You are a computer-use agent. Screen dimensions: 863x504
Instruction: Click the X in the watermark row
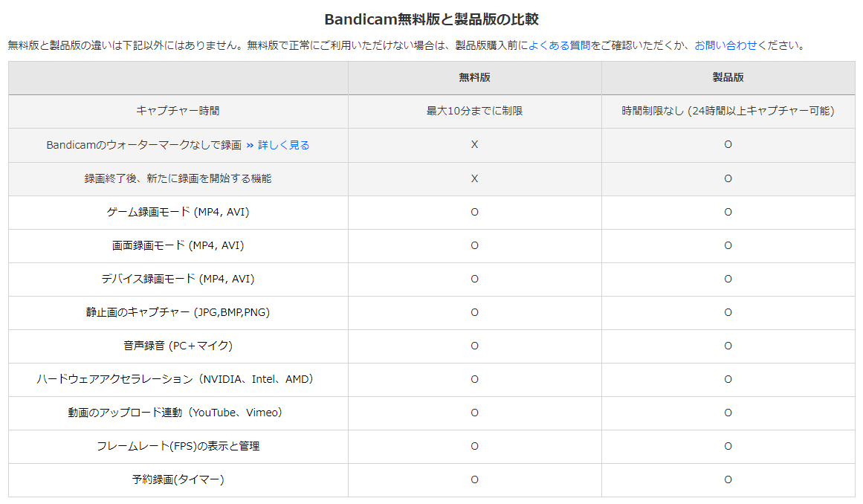[x=474, y=145]
